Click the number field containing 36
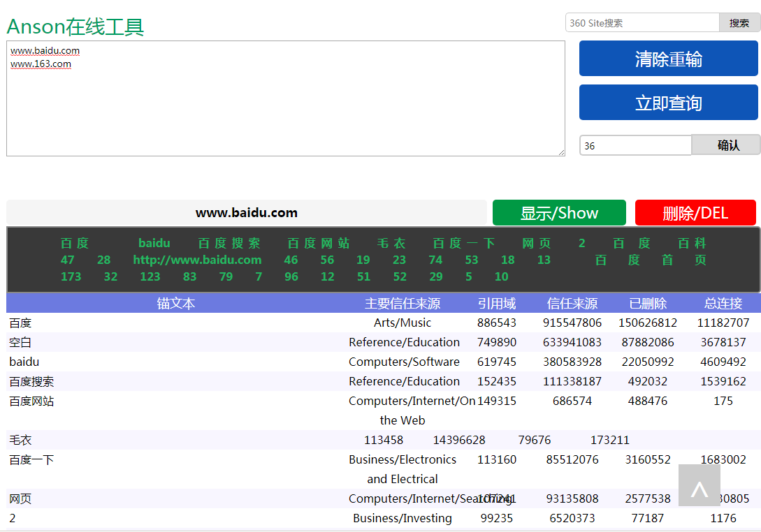The width and height of the screenshot is (761, 532). click(635, 145)
